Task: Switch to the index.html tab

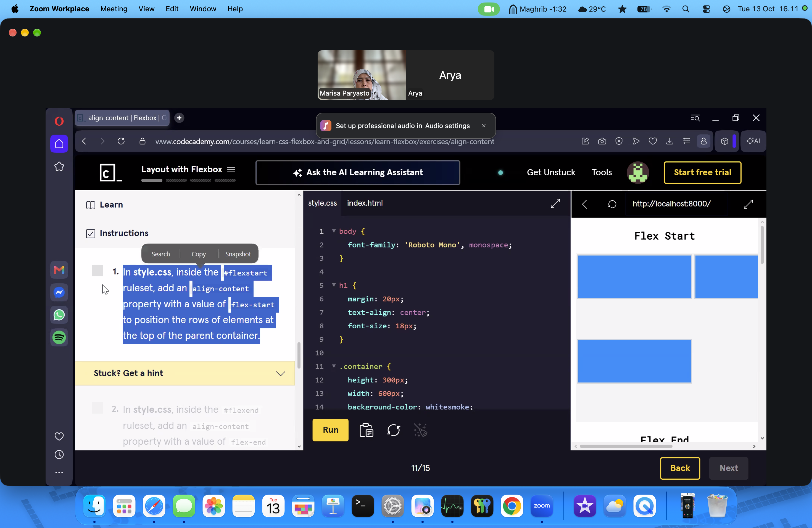Action: (x=365, y=203)
